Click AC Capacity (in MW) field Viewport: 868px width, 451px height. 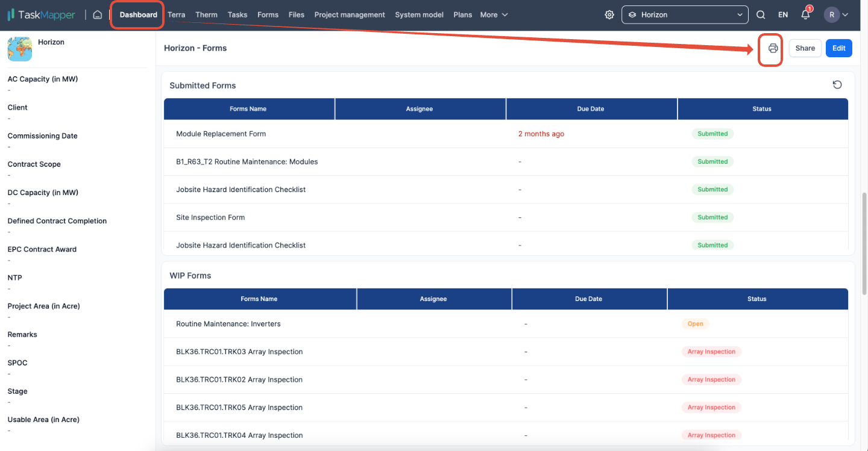(x=43, y=79)
